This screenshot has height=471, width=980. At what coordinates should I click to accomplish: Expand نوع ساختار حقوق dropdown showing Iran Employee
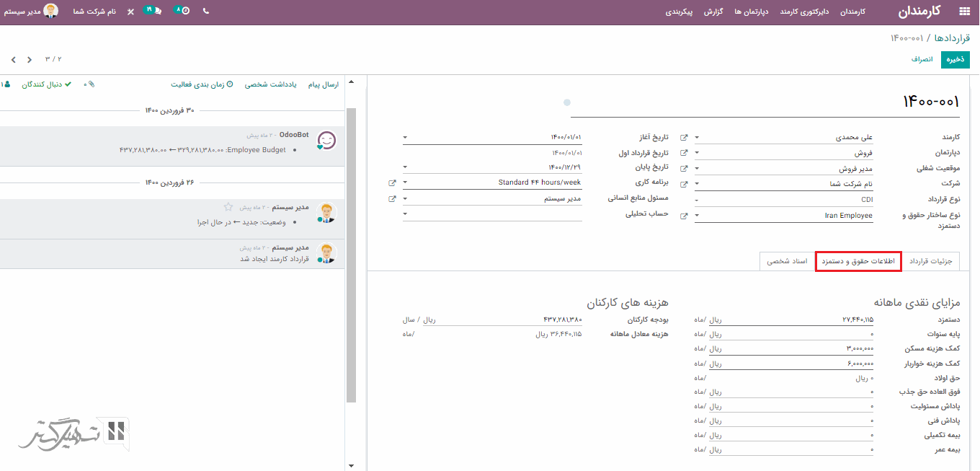[696, 216]
